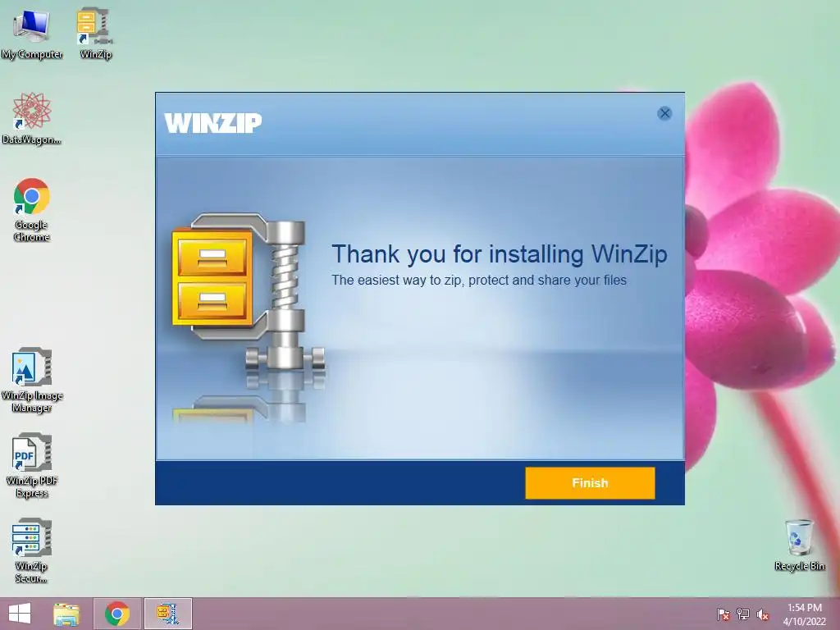Open the My Computer desktop icon
Image resolution: width=840 pixels, height=630 pixels.
[32, 34]
